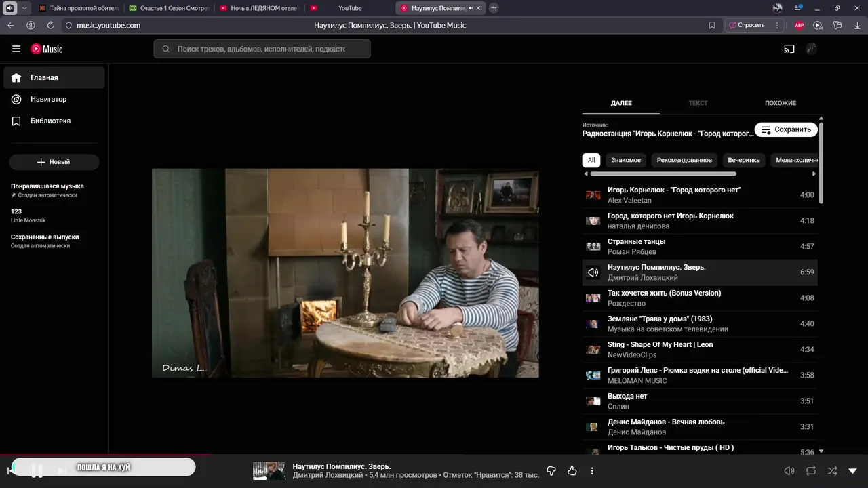Image resolution: width=868 pixels, height=488 pixels.
Task: Switch to the ТЕКСТ tab
Action: 698,103
